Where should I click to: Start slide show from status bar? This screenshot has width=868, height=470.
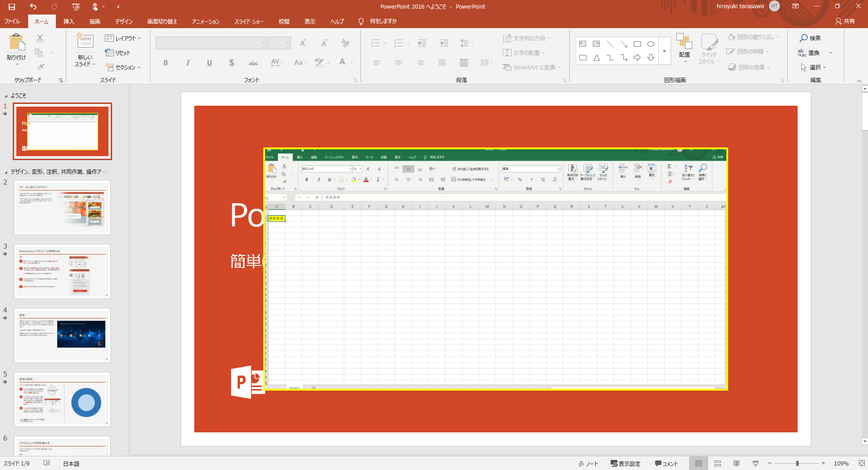click(x=755, y=463)
